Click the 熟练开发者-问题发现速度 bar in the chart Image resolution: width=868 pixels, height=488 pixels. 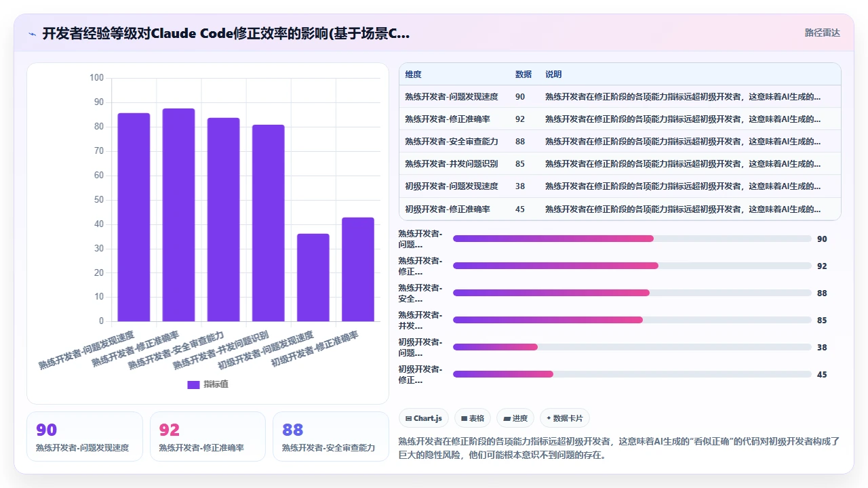pyautogui.click(x=134, y=217)
